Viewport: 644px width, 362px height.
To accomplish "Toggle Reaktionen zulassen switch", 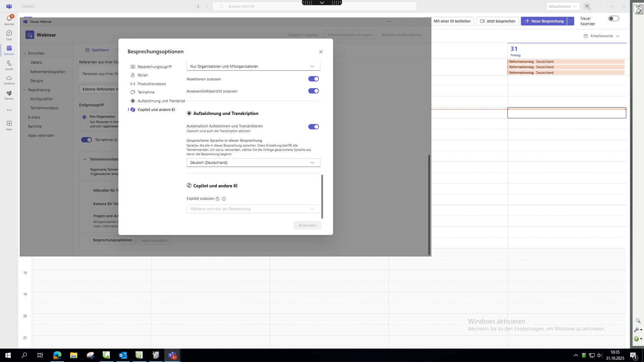I will tap(313, 79).
